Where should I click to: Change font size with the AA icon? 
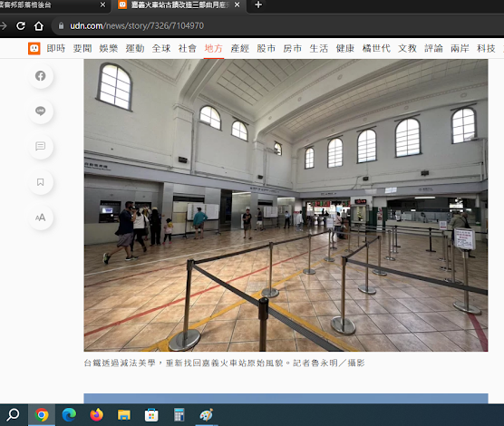(41, 218)
